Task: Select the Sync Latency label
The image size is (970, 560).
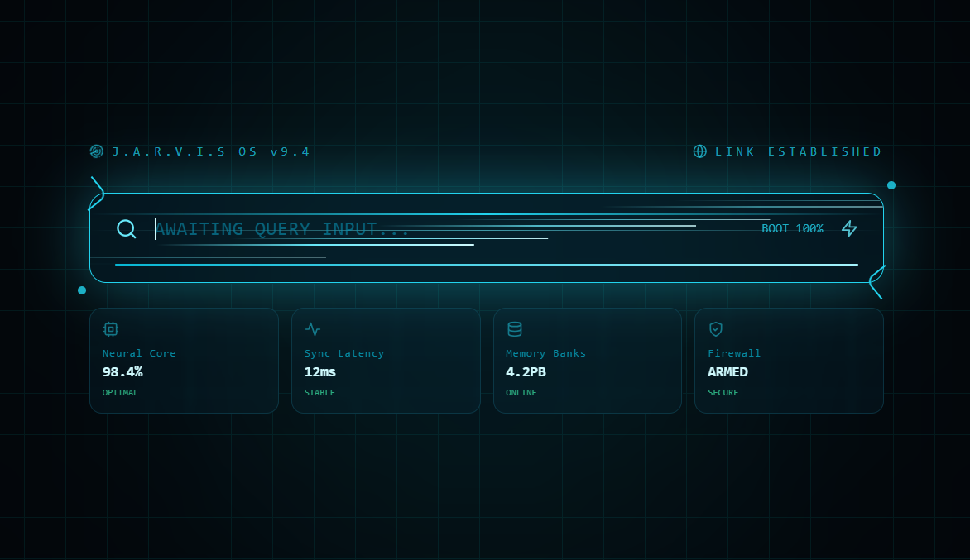Action: [x=344, y=353]
